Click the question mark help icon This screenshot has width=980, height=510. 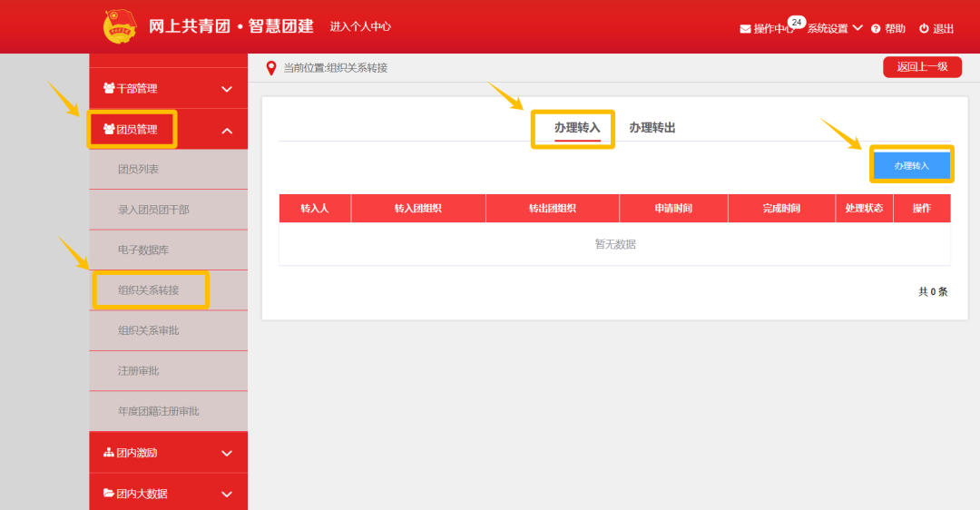876,29
